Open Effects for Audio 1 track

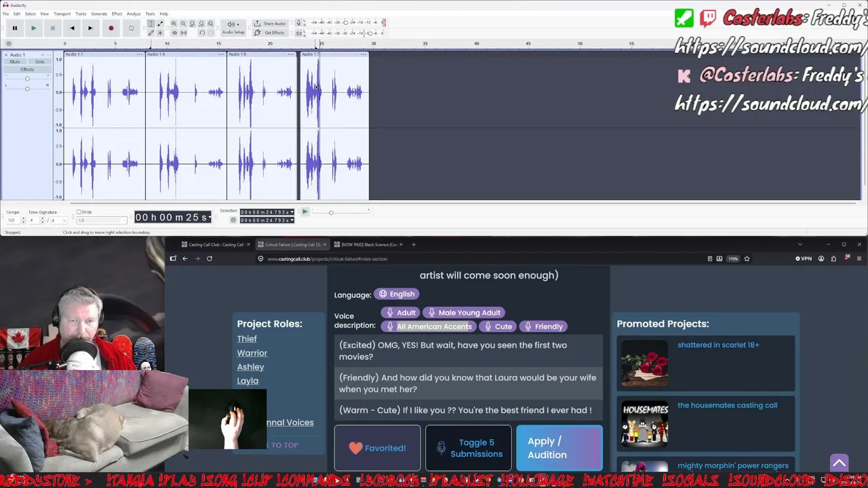coord(27,69)
